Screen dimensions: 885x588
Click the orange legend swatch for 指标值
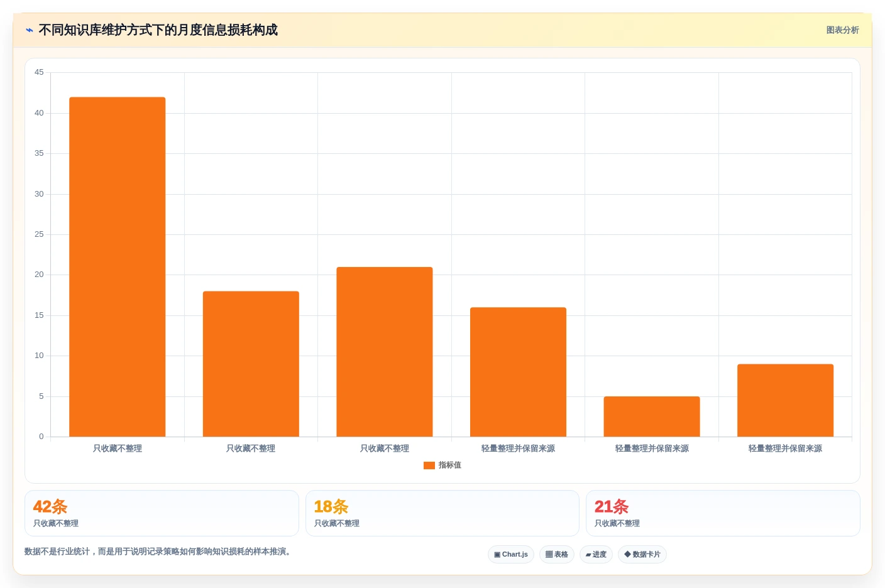pos(429,465)
